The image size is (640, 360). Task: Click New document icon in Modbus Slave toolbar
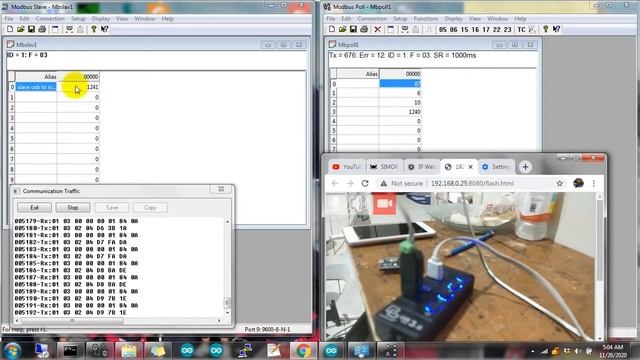10,29
